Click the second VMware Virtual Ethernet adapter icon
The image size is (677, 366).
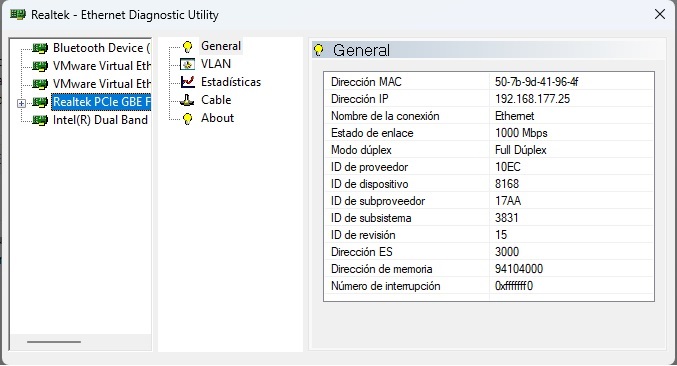click(x=40, y=84)
